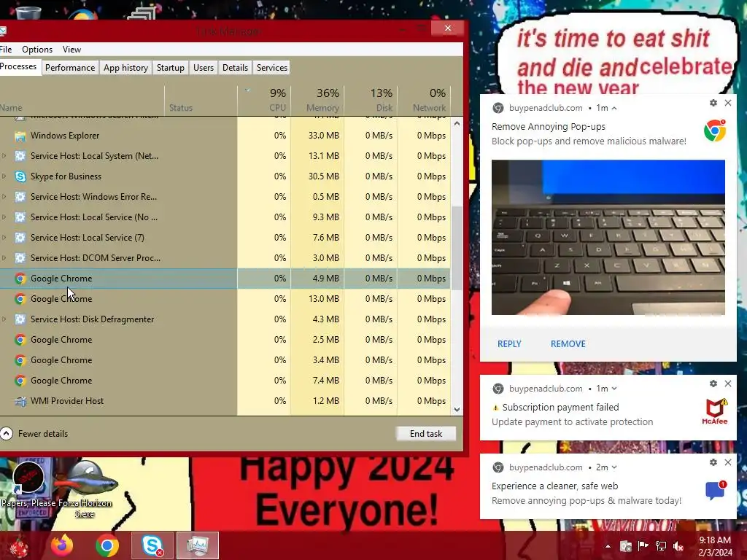Dismiss the Subscription payment failed notification

tap(728, 384)
